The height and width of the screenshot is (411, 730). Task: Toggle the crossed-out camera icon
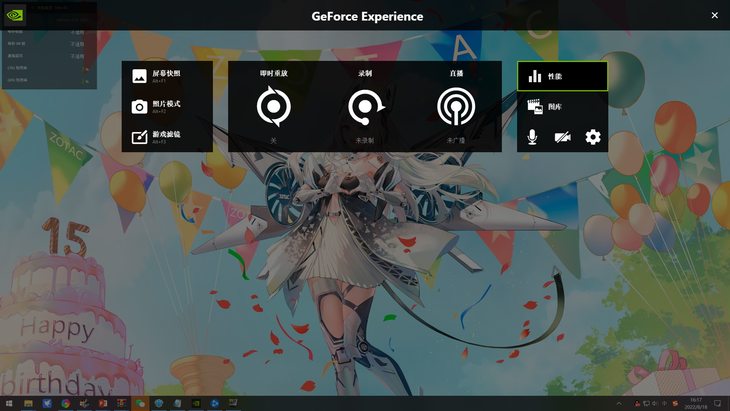click(x=562, y=137)
